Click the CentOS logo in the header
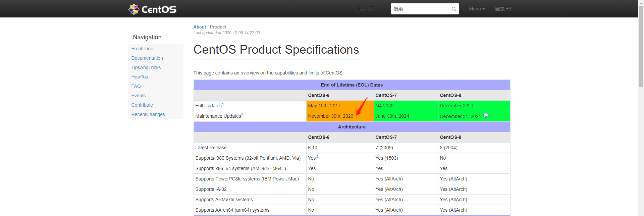This screenshot has width=644, height=216. pos(152,9)
